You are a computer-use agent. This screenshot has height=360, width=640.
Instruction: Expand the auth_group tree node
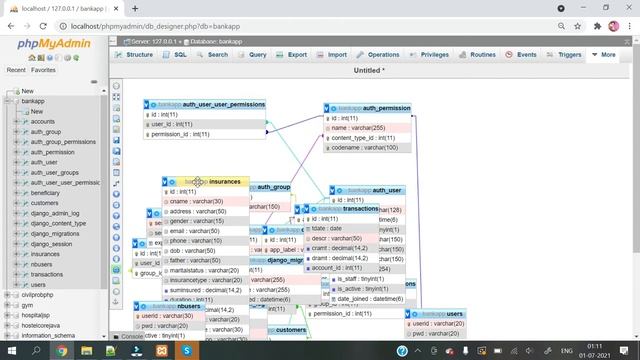(x=16, y=131)
